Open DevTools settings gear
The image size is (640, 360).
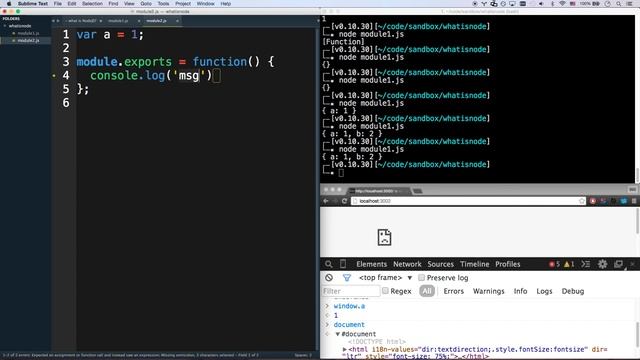[602, 264]
